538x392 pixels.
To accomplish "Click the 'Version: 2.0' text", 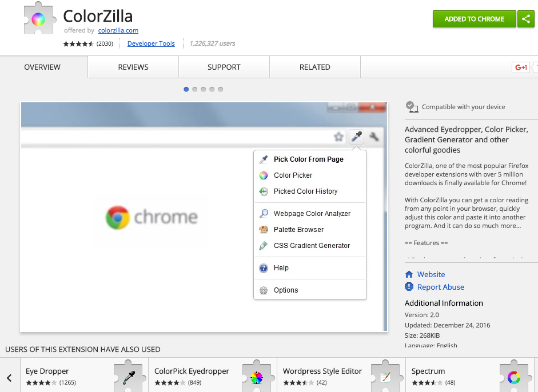I will point(422,315).
